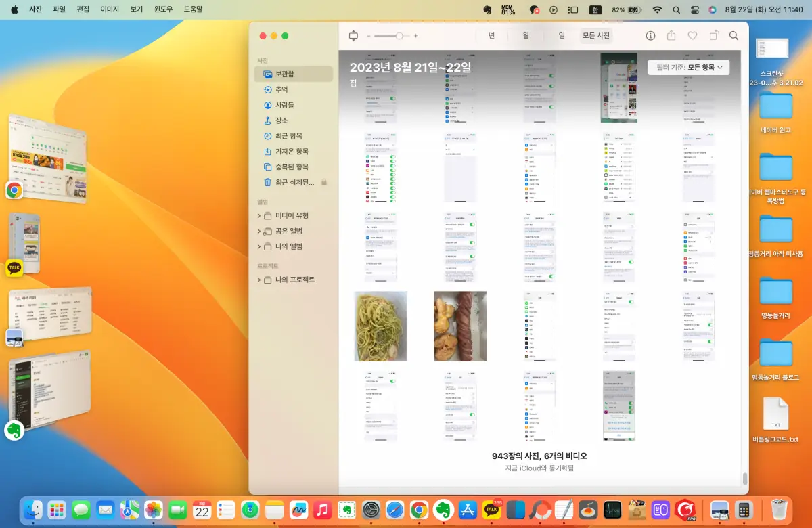
Task: Expand 나의 앨범 section
Action: [x=258, y=246]
